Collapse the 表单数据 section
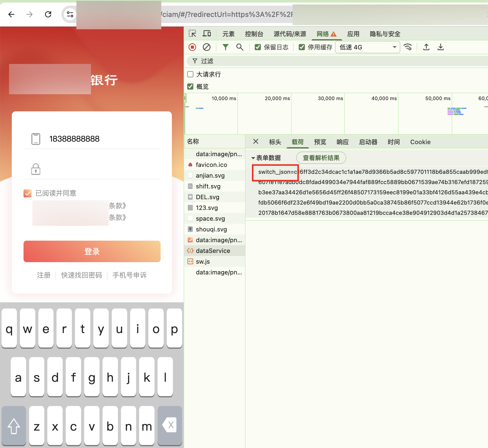The height and width of the screenshot is (448, 488). (253, 158)
